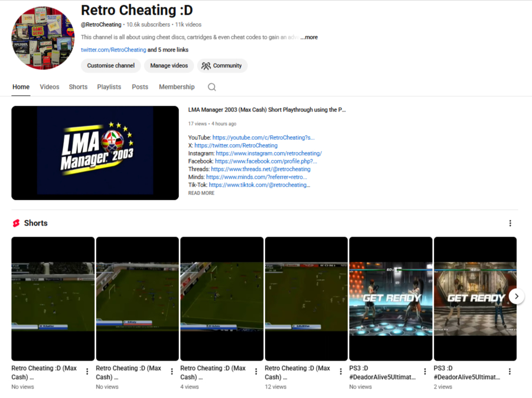Expand video description via READ MORE
Viewport: 532px width, 398px height.
pyautogui.click(x=201, y=193)
